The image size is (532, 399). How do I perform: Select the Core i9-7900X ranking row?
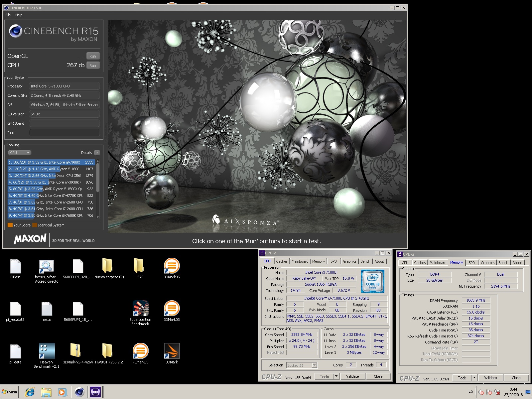tap(51, 162)
